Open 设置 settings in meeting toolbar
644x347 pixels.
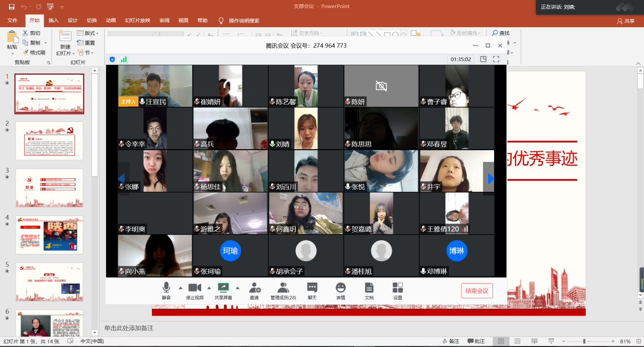tap(397, 290)
